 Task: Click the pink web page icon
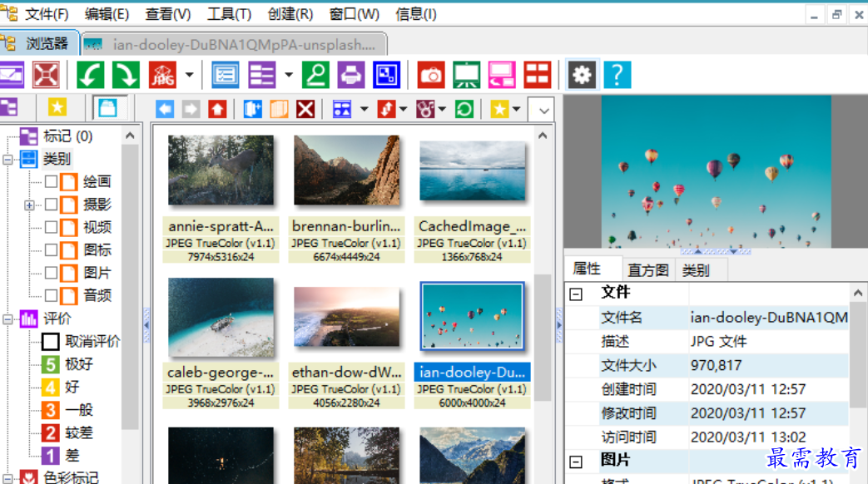point(502,75)
